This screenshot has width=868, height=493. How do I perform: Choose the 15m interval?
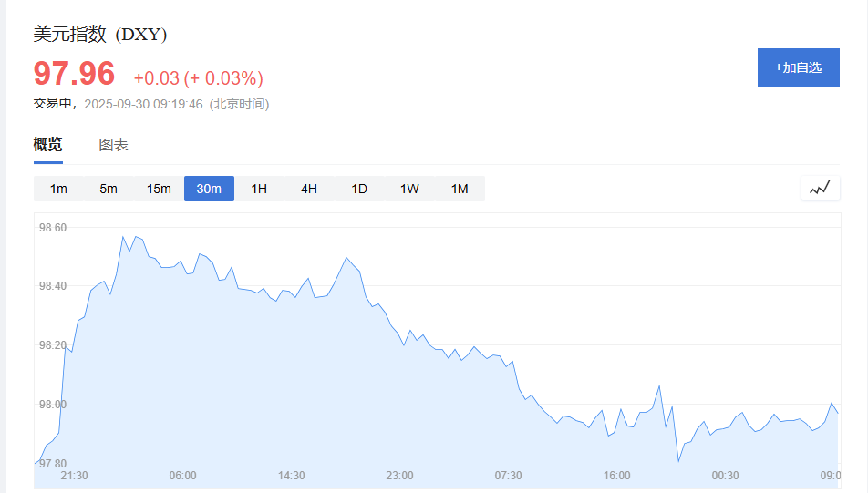(159, 189)
